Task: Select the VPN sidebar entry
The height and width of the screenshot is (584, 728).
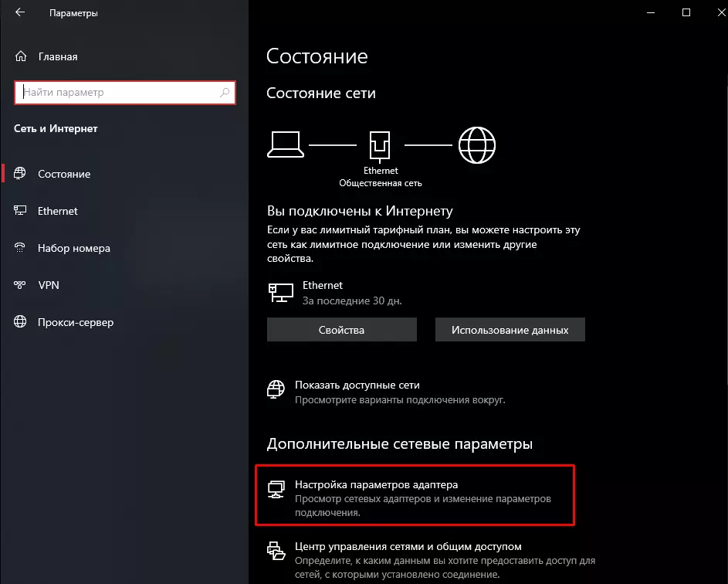Action: 49,285
